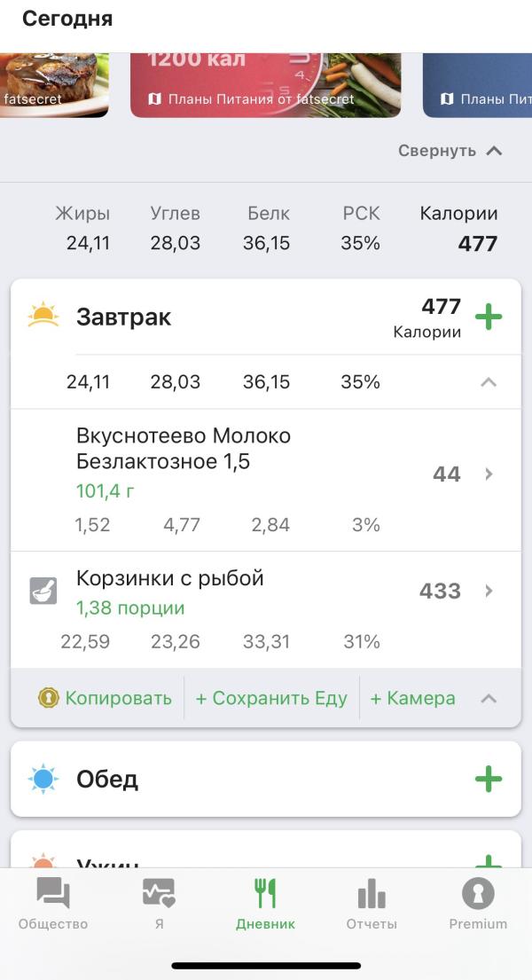Open the Отчеты bar chart icon

point(372,894)
